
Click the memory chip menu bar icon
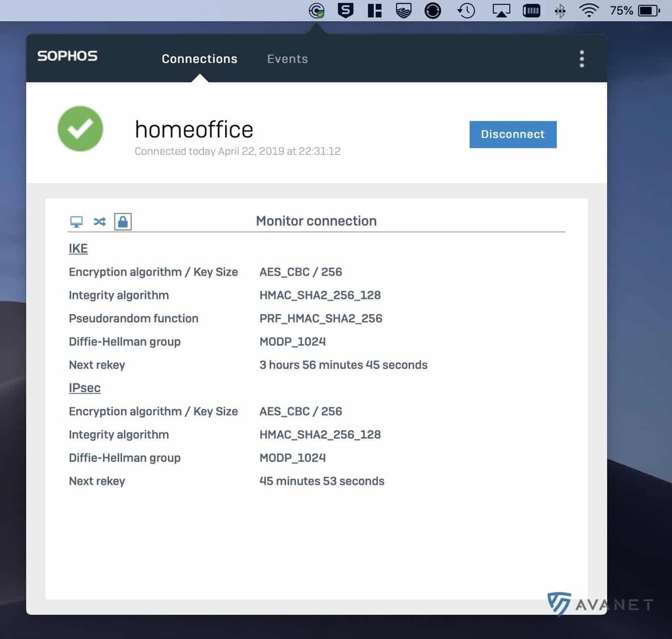532,11
